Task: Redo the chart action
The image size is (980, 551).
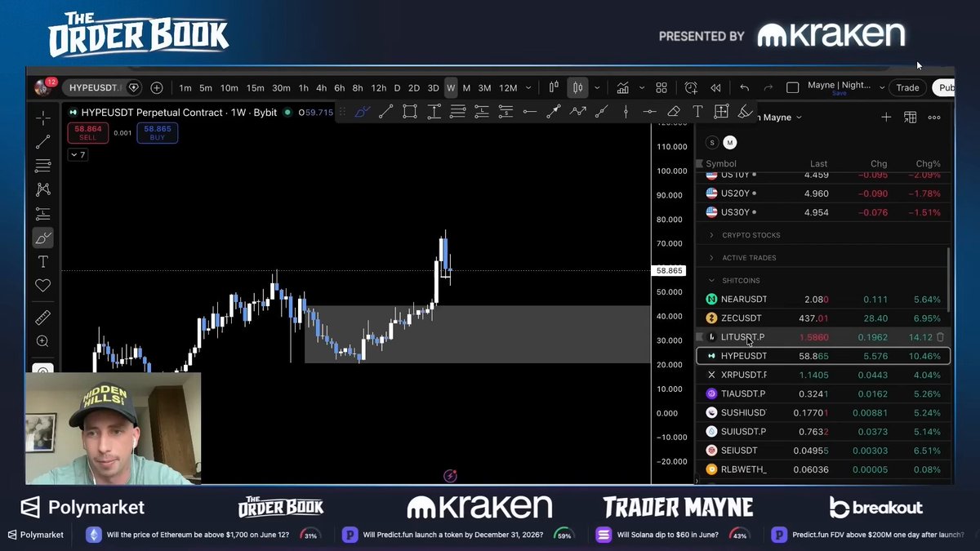Action: point(768,87)
